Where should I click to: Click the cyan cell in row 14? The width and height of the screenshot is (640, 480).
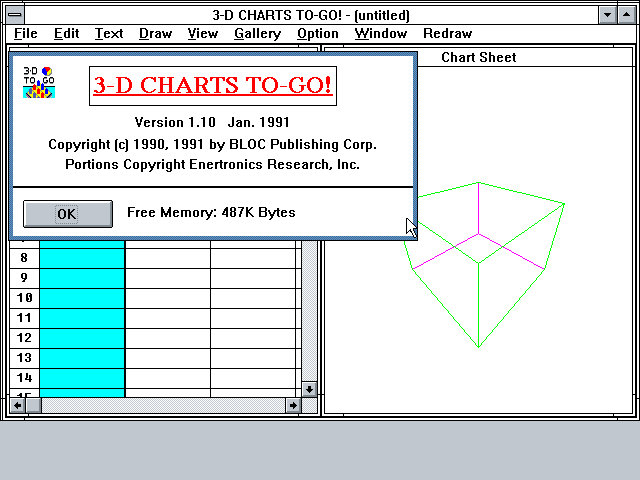82,378
